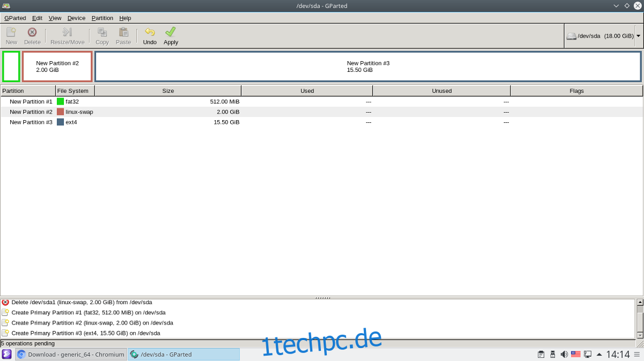
Task: Click the GParted window icon in title bar
Action: pos(6,5)
